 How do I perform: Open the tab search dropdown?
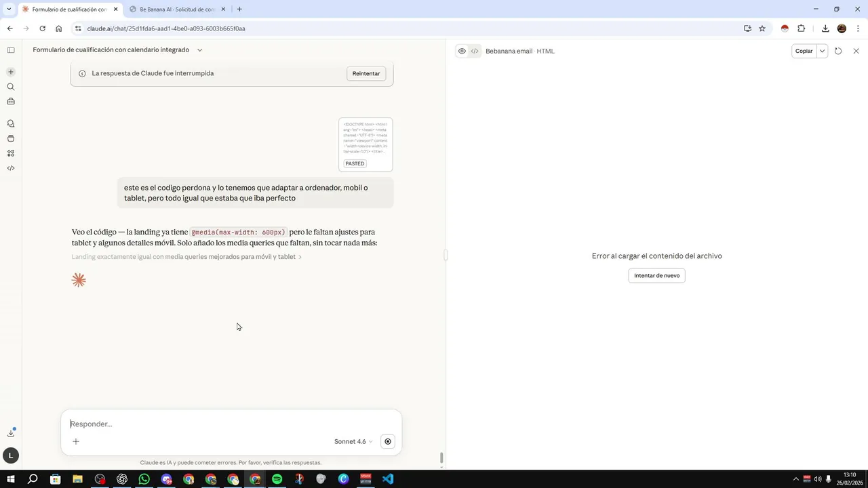[8, 9]
